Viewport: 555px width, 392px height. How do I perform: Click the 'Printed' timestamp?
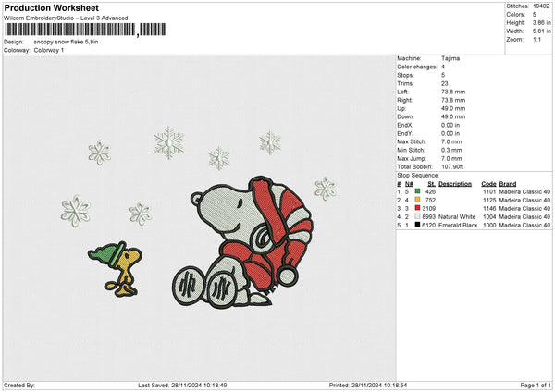pos(368,385)
